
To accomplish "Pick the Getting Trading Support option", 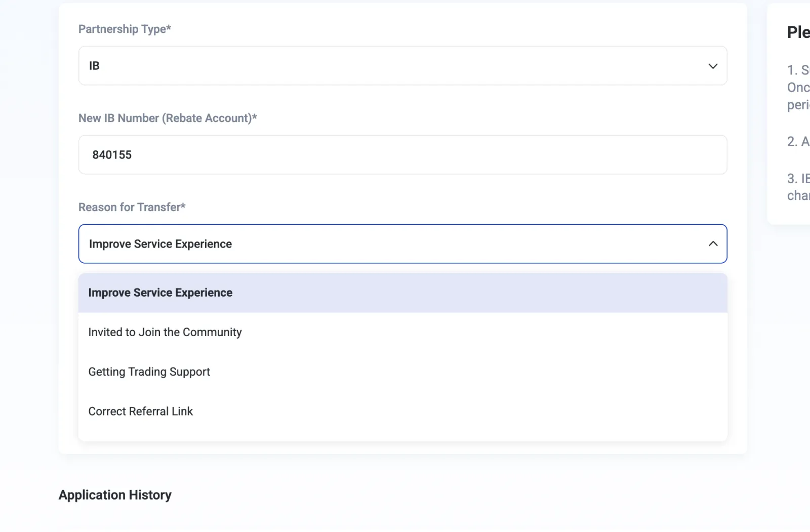I will click(402, 372).
